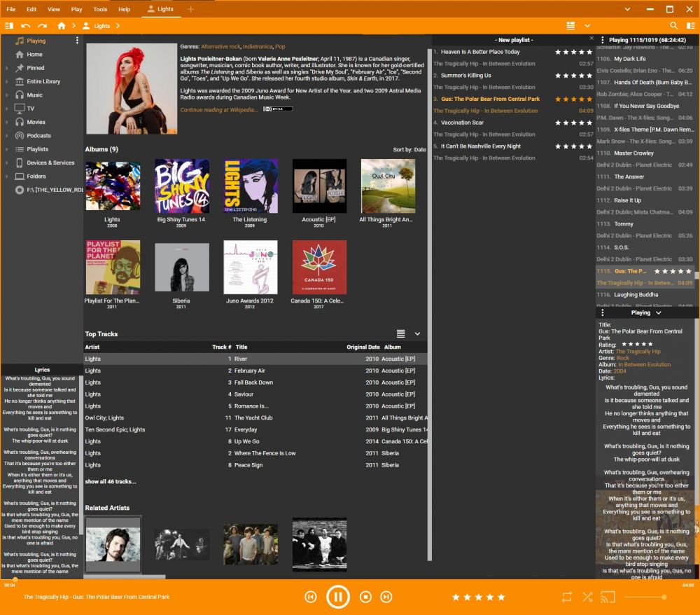Pause the currently playing track
This screenshot has height=615, width=700.
[x=338, y=596]
